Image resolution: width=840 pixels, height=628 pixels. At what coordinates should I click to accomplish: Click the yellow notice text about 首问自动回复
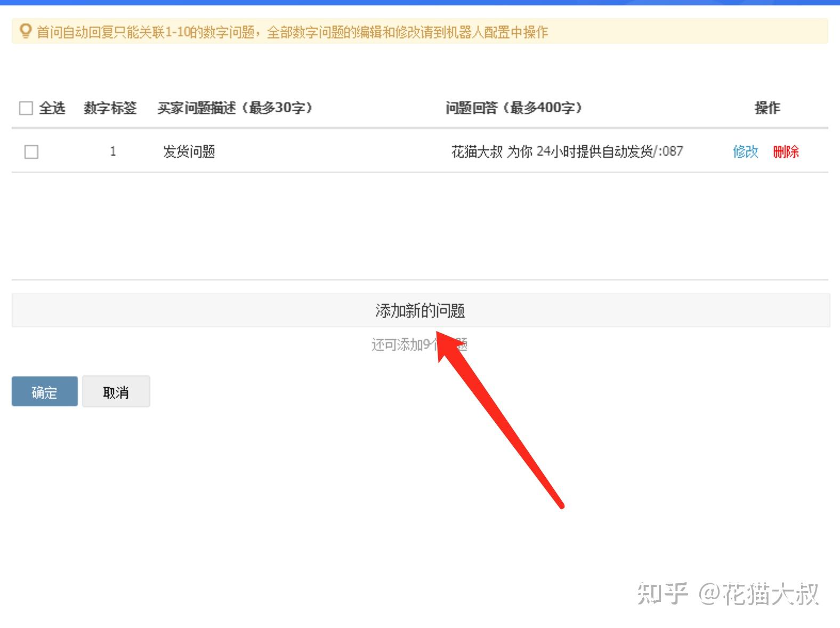(292, 32)
